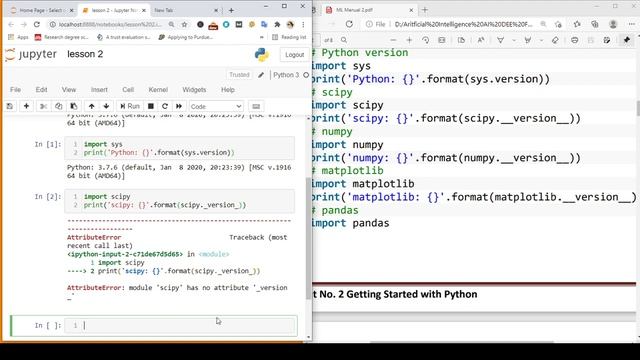Open a new tab in the Edge window
The height and width of the screenshot is (360, 640).
424,10
